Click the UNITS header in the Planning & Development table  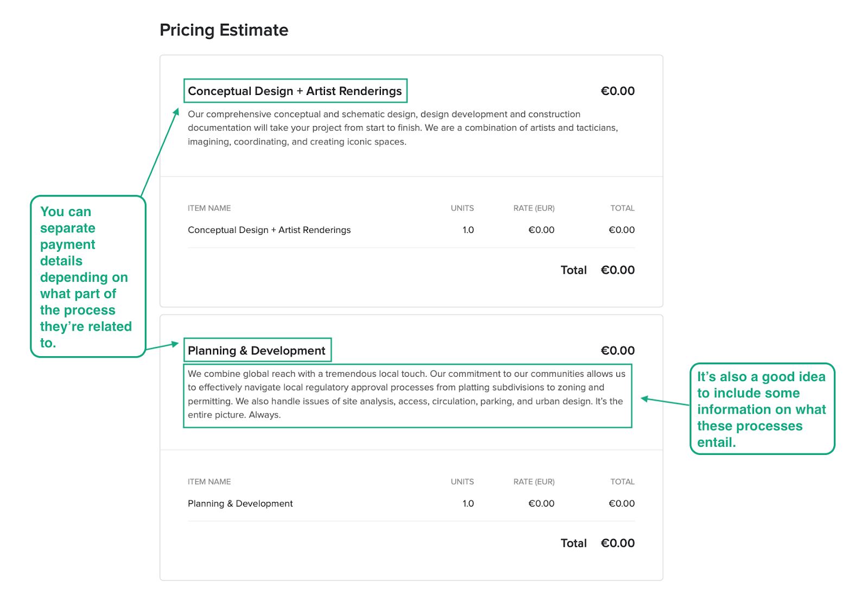point(462,482)
